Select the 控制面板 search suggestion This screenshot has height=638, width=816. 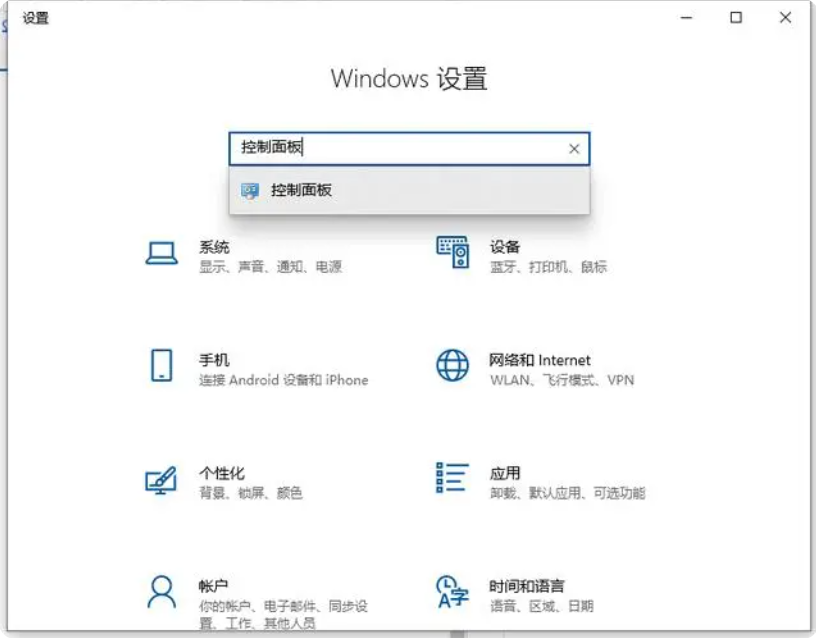click(x=410, y=190)
